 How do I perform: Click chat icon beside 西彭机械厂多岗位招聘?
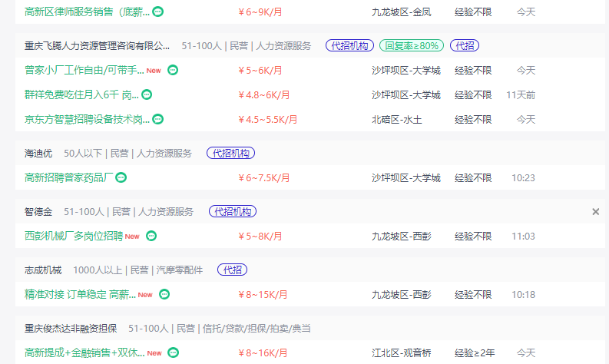151,236
